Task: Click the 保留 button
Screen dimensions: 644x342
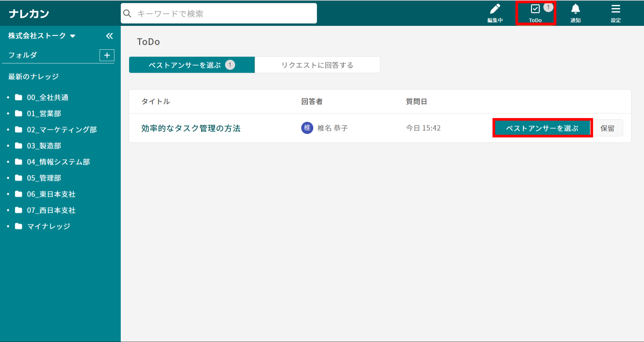Action: pyautogui.click(x=607, y=128)
